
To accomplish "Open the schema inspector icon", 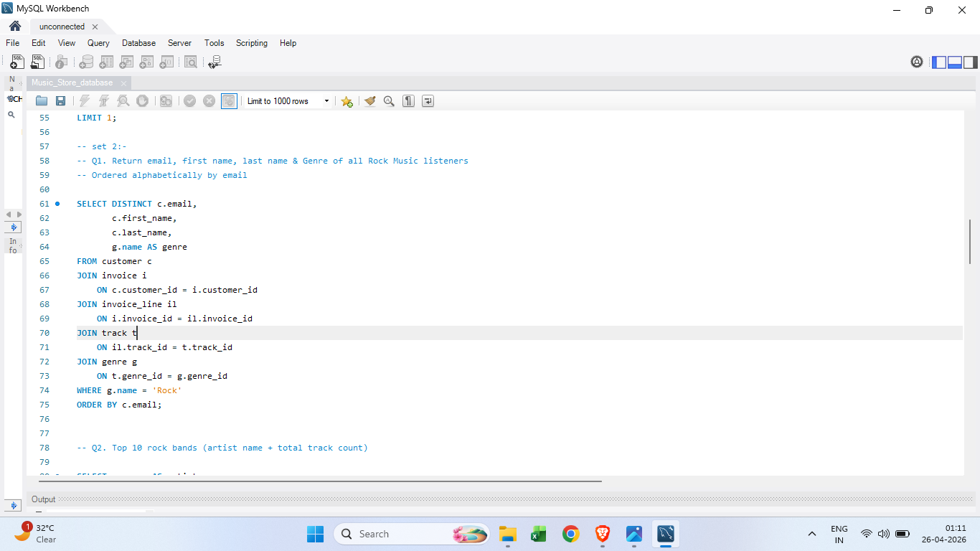I will pos(62,62).
